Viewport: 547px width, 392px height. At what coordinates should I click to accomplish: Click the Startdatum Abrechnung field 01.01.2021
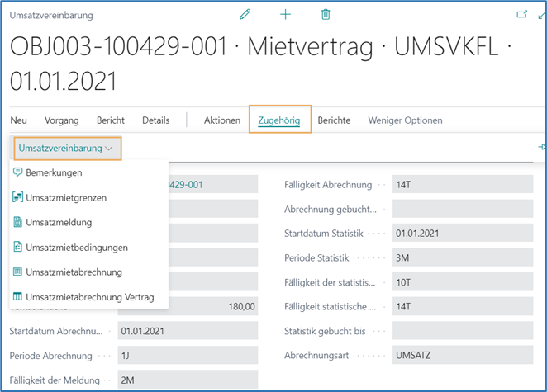tap(188, 331)
